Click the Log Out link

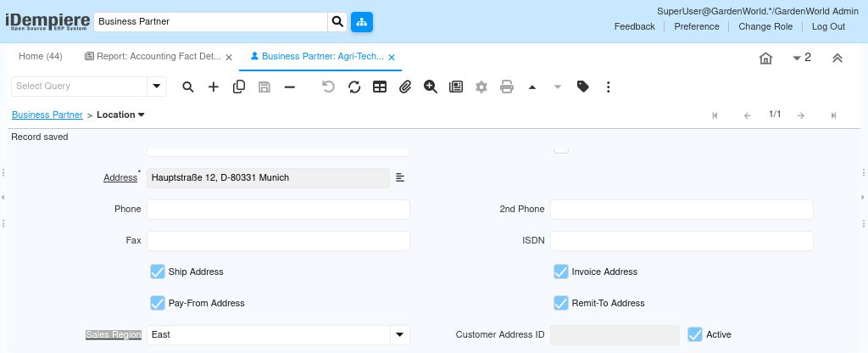(828, 26)
